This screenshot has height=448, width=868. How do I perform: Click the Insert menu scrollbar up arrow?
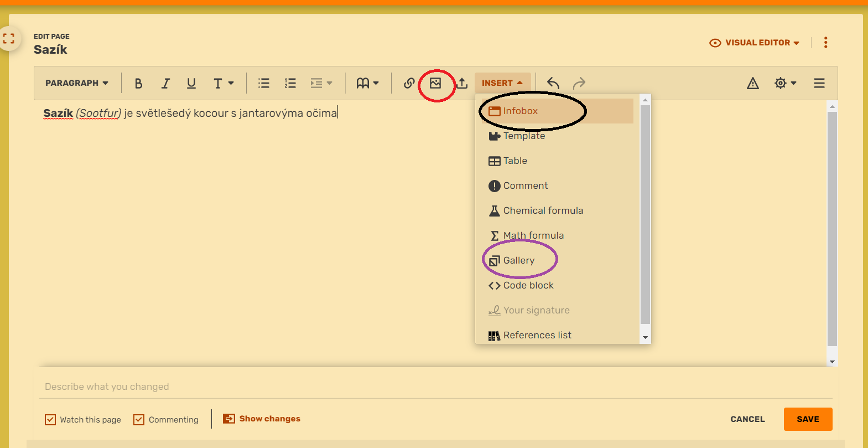point(645,100)
